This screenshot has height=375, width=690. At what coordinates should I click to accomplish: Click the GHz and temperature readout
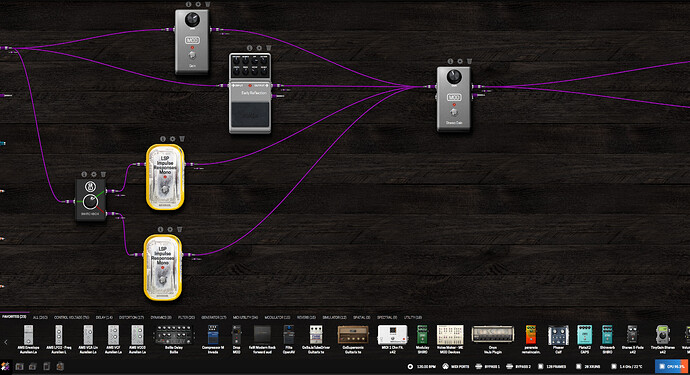pos(627,366)
